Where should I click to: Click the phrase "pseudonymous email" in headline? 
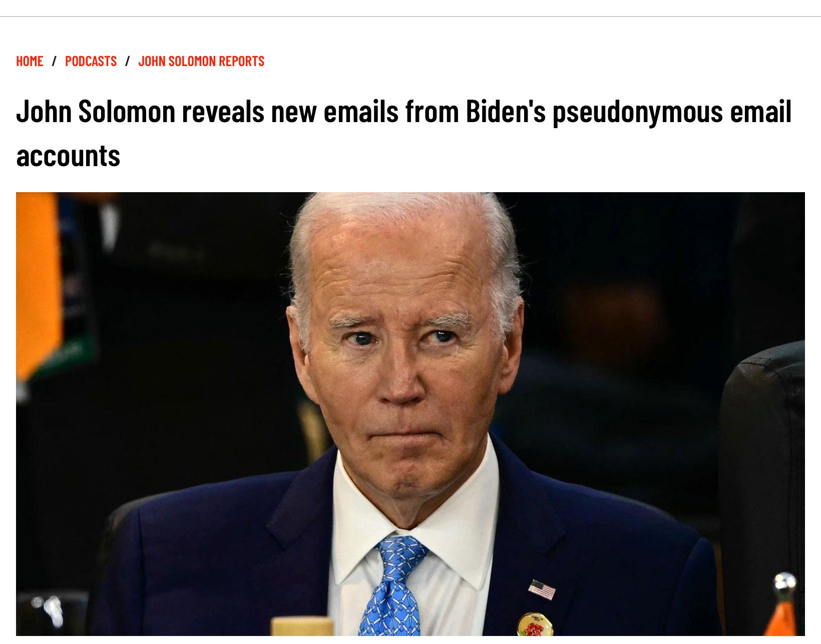pos(672,112)
